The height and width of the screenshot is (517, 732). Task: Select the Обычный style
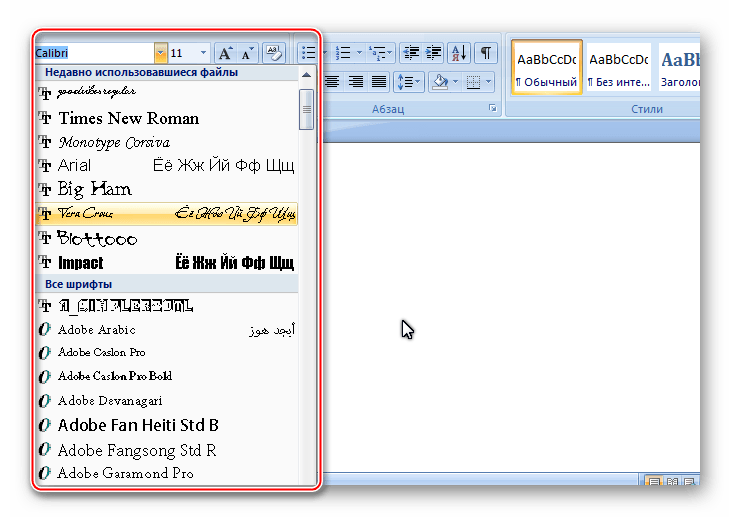pos(546,68)
